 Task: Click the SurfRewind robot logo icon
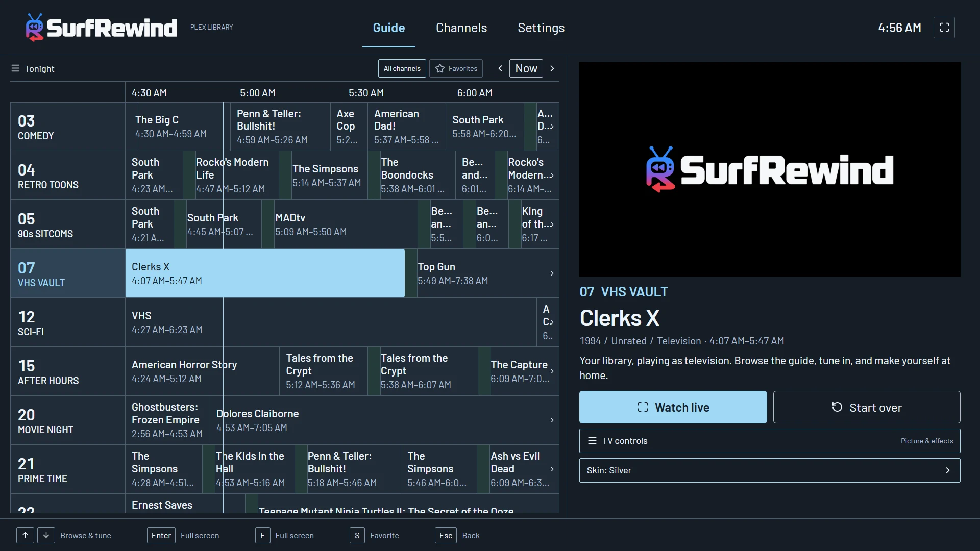(35, 28)
